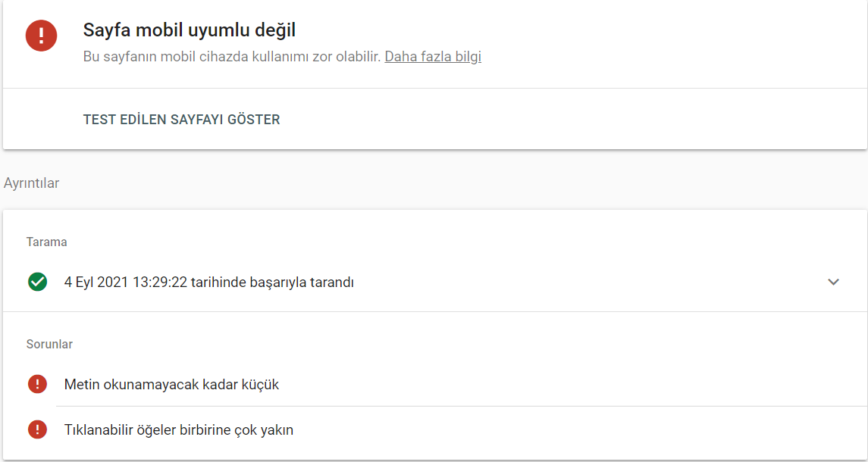This screenshot has width=868, height=462.
Task: Click the large red error icon beside page title
Action: click(x=41, y=36)
